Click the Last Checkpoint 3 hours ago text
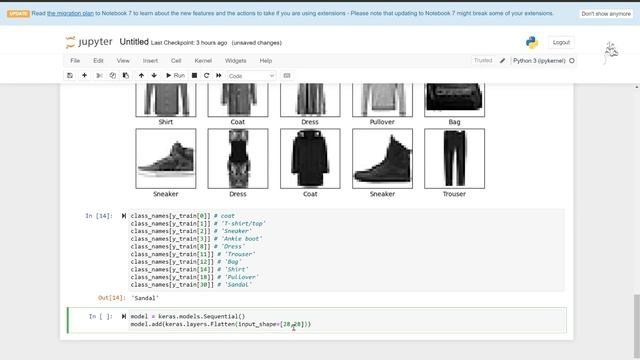The width and height of the screenshot is (640, 360). (189, 43)
